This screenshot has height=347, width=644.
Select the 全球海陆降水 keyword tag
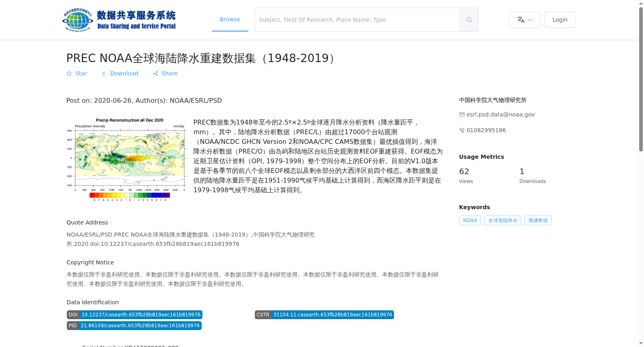pos(502,220)
